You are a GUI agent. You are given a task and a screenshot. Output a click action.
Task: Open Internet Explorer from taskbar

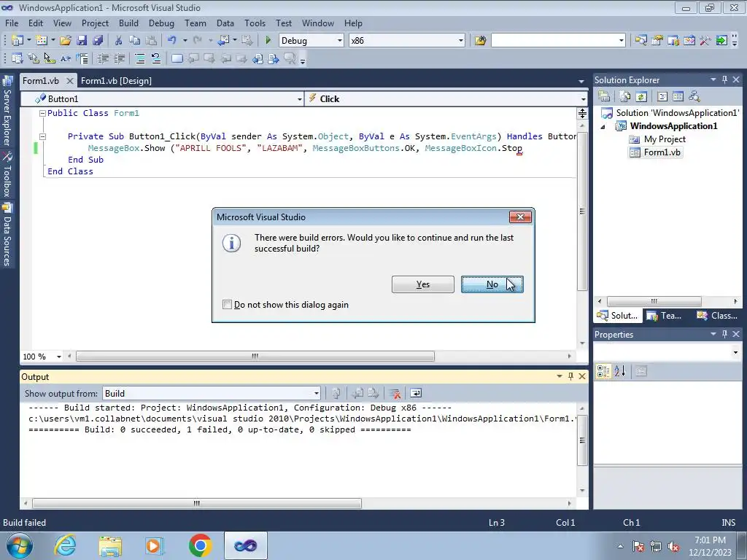[x=65, y=545]
